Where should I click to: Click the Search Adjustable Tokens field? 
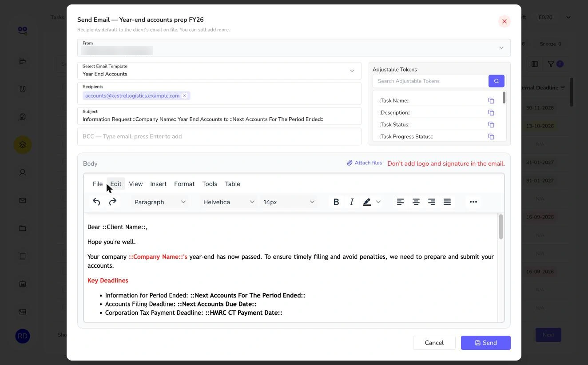click(x=430, y=81)
